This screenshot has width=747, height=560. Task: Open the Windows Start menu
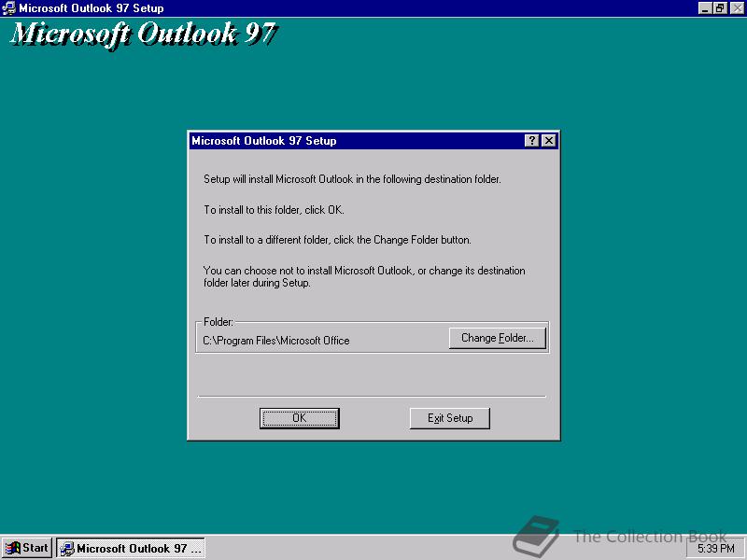(27, 548)
